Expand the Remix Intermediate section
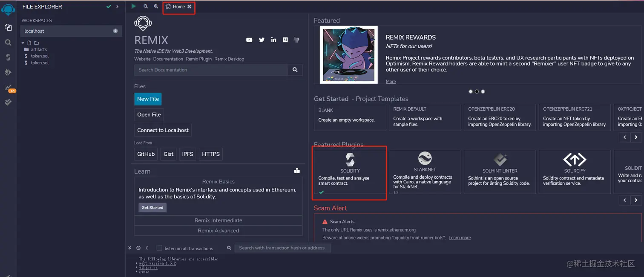644x277 pixels. (218, 220)
